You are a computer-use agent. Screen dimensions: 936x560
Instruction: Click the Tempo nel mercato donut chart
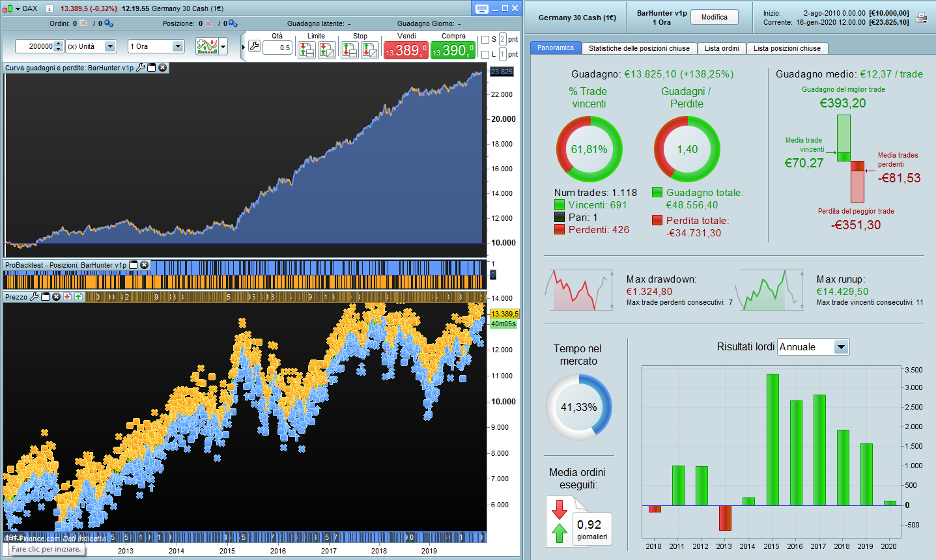578,407
